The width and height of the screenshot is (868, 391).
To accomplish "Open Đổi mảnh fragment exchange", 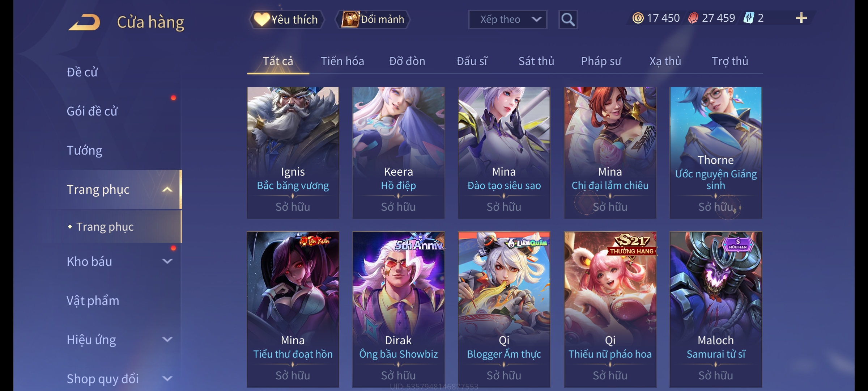I will tap(373, 20).
